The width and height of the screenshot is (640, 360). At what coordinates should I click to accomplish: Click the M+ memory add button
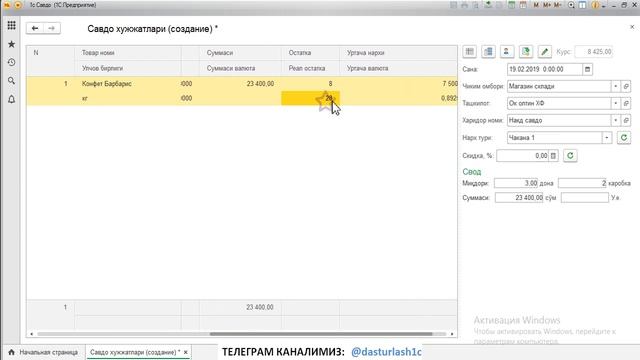click(547, 5)
